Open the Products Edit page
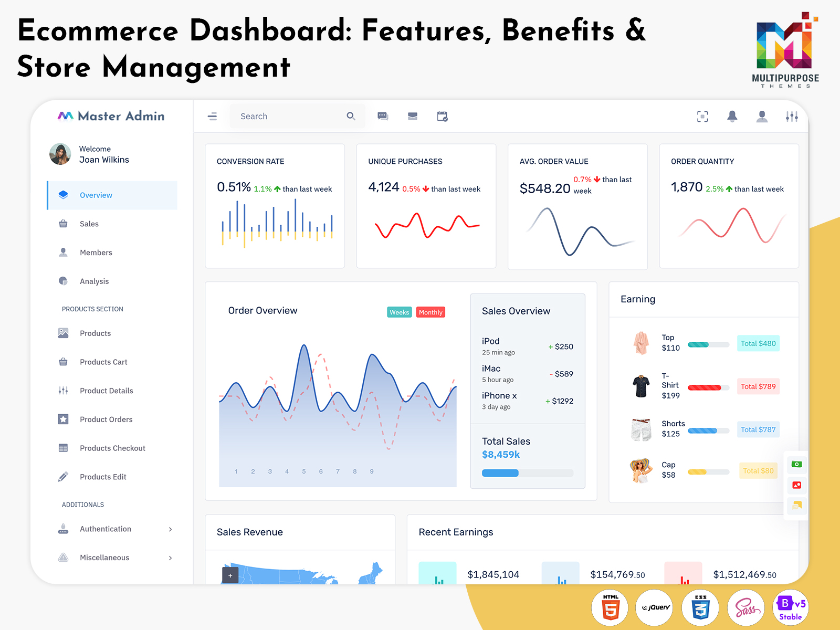Image resolution: width=840 pixels, height=630 pixels. 112,477
